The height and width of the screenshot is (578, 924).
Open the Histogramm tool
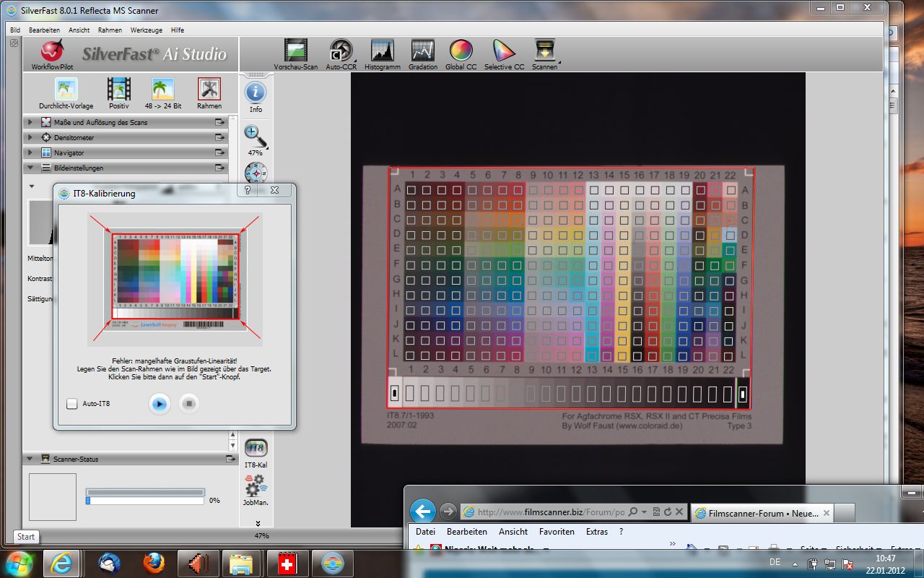(x=383, y=51)
